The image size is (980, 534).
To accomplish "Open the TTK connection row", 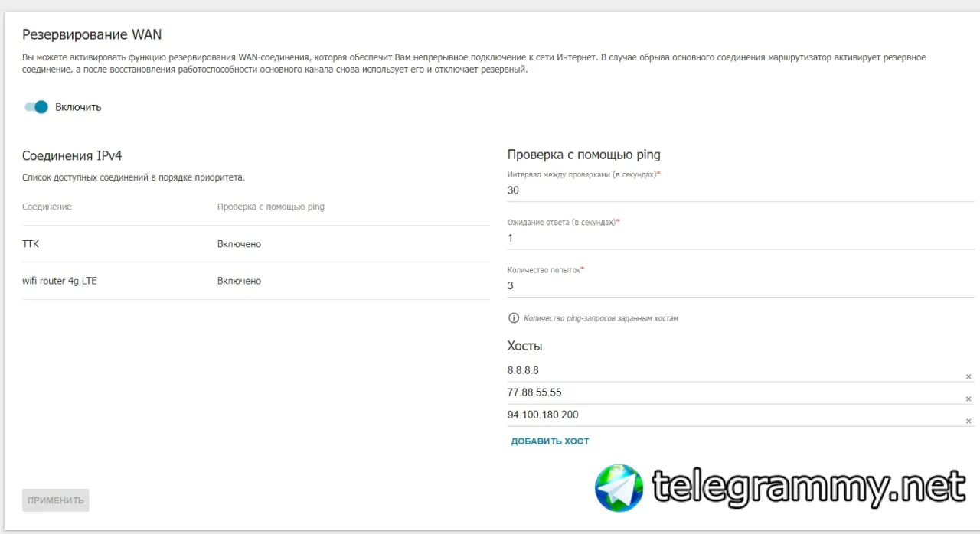I will tap(256, 244).
